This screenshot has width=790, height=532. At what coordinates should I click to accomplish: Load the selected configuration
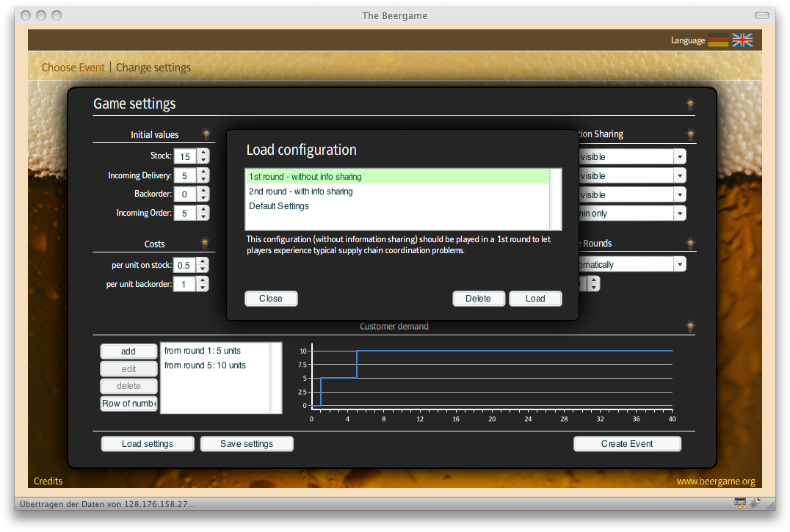(535, 299)
